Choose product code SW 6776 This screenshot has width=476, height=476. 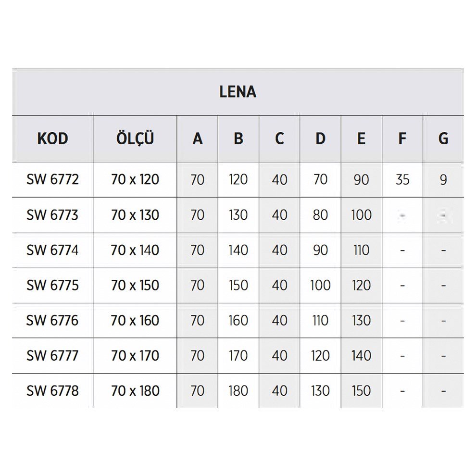point(52,320)
